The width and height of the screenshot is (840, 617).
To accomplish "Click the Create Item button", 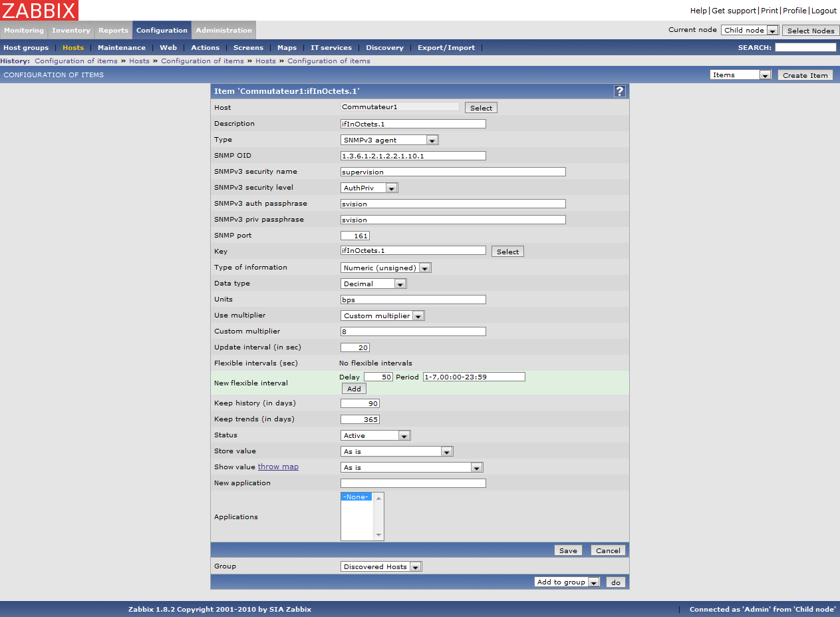I will click(805, 75).
